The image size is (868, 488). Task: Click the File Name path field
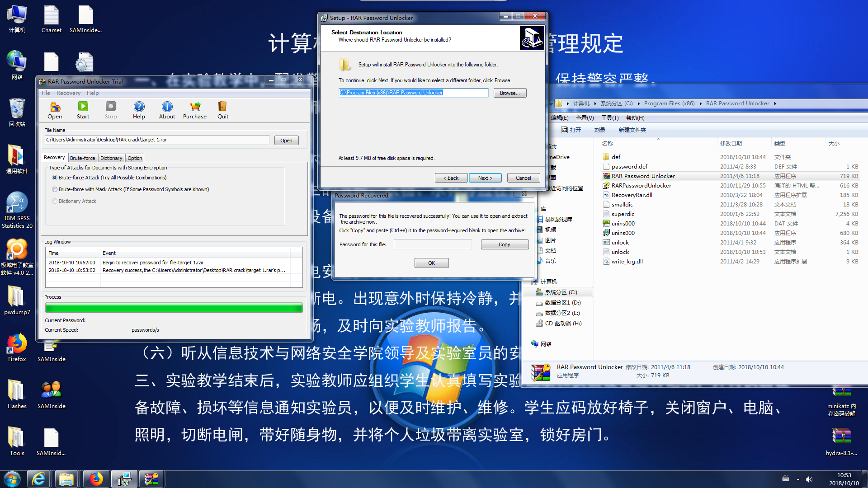[157, 140]
